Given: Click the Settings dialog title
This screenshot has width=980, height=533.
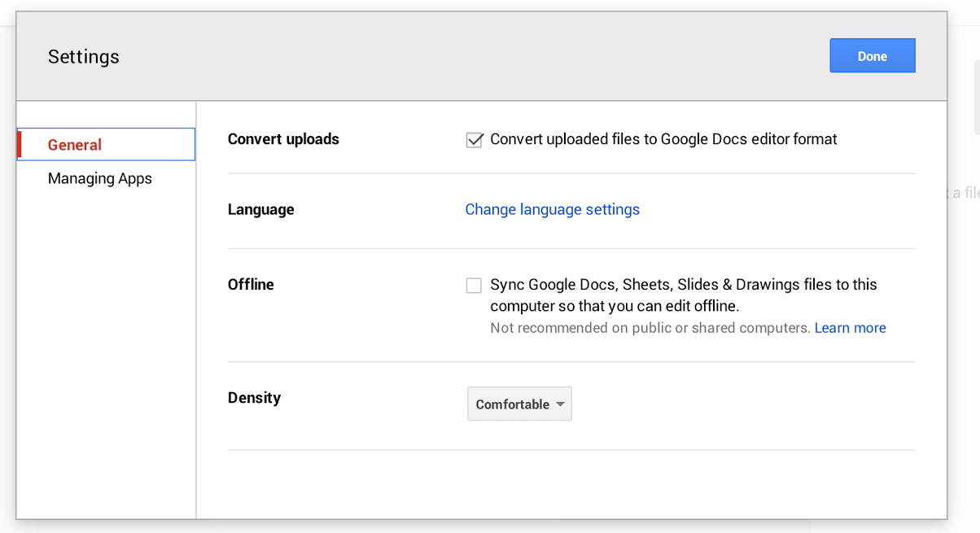Looking at the screenshot, I should [84, 57].
